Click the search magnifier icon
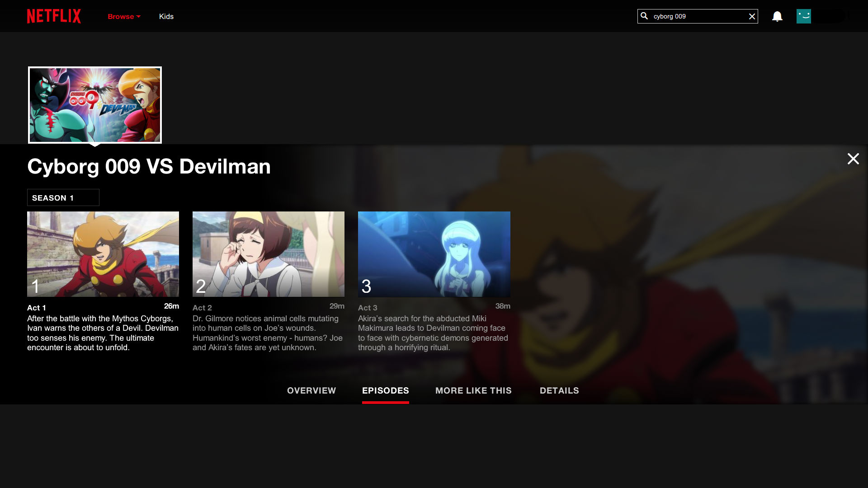 (644, 16)
